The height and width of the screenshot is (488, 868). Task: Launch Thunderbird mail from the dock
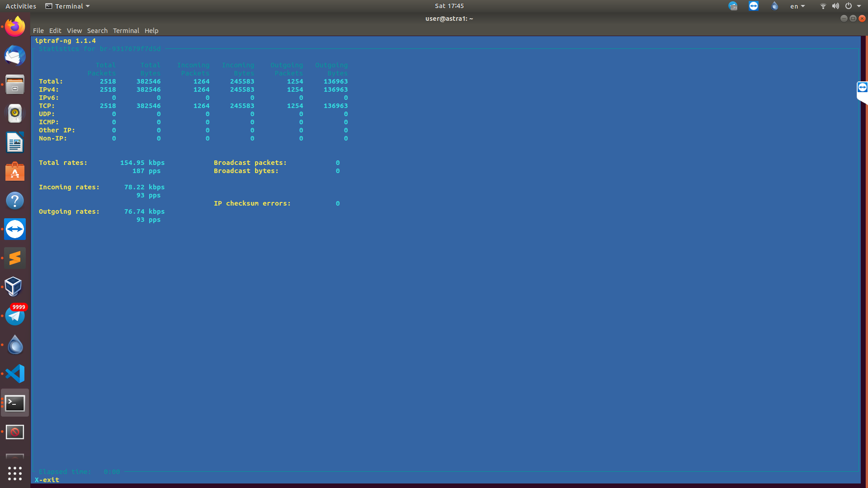tap(15, 56)
